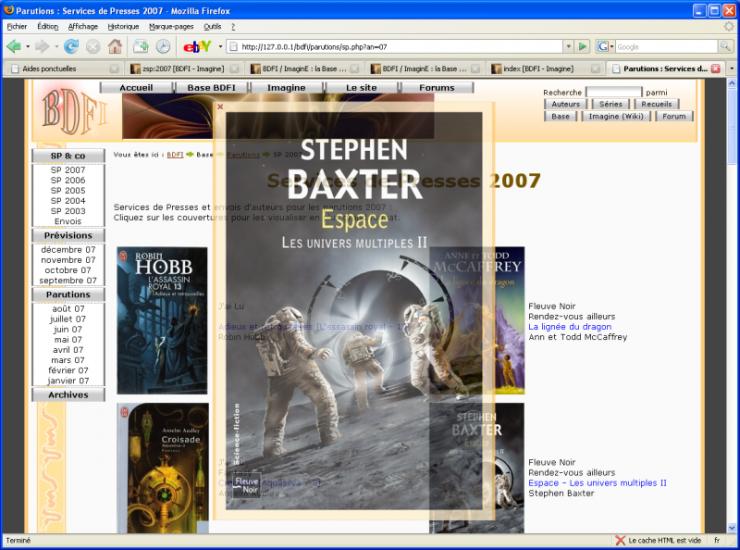Click the green Go arrow button
740x550 pixels.
point(583,46)
